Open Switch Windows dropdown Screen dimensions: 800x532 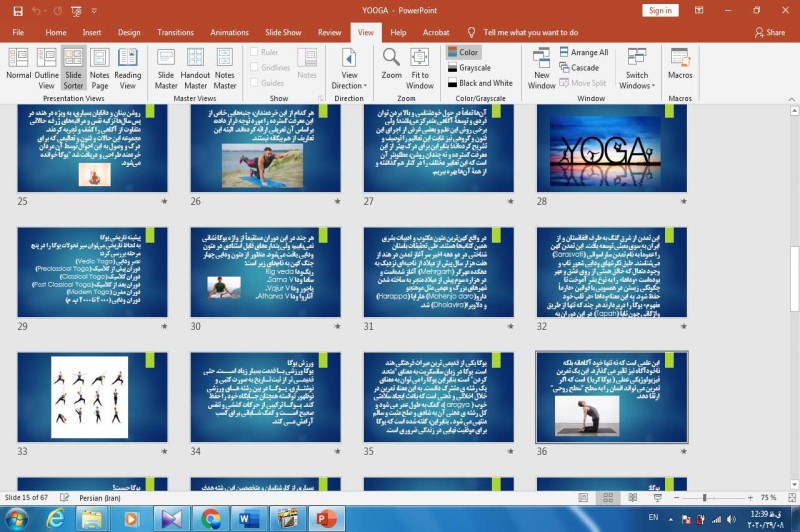637,67
